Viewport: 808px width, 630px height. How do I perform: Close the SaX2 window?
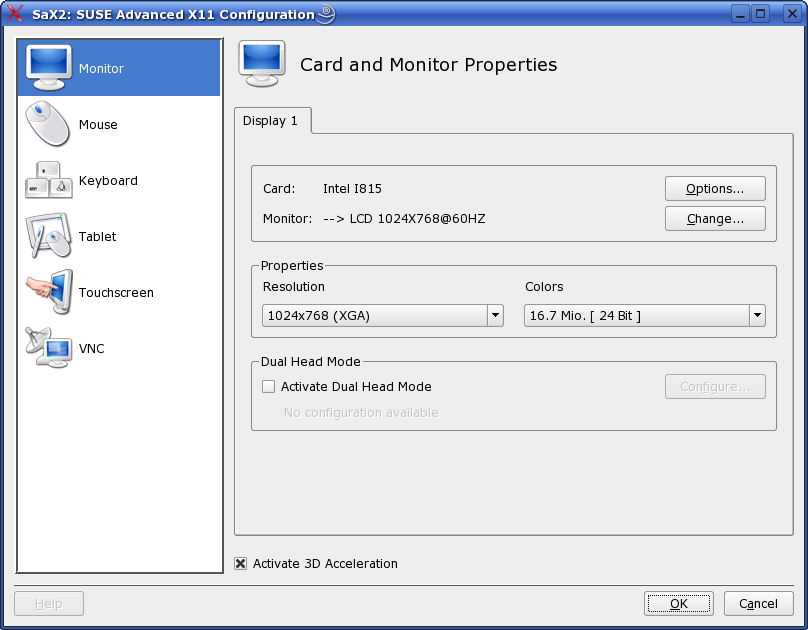pos(792,13)
